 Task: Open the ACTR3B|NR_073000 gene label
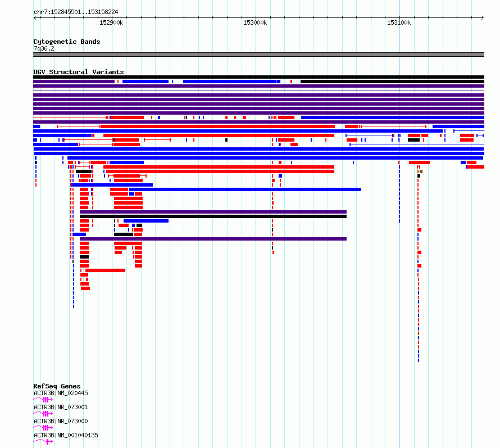click(x=61, y=421)
